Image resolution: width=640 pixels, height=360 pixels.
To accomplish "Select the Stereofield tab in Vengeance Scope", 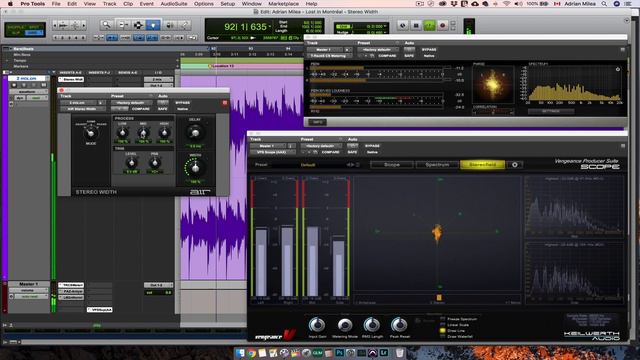I will pos(482,164).
